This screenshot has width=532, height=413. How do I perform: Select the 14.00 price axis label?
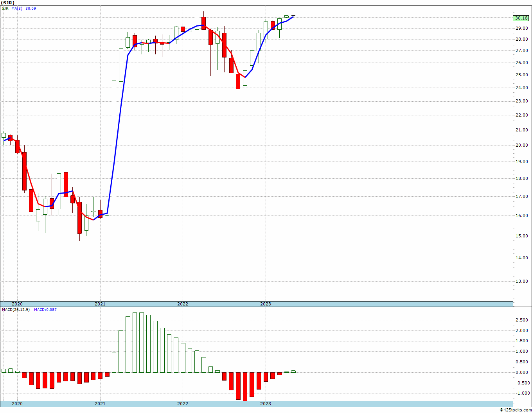click(x=522, y=258)
